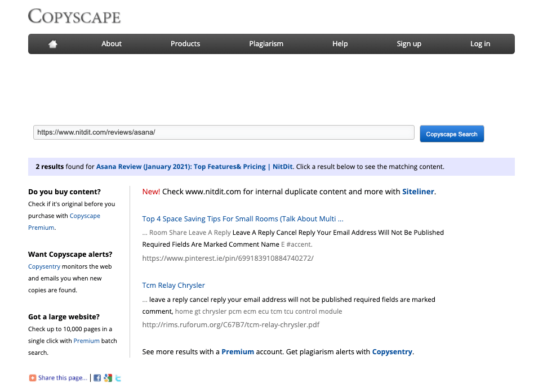Click 'Want Copyscape alerts?' heading
Screen dimensions: 534x392
coord(70,255)
